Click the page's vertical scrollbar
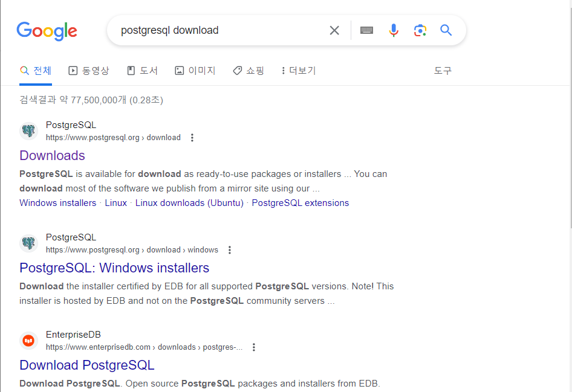The width and height of the screenshot is (572, 392). click(x=571, y=118)
